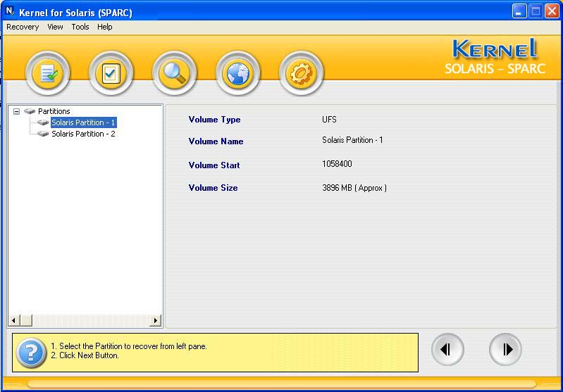Open settings via the gear icon

pos(302,73)
